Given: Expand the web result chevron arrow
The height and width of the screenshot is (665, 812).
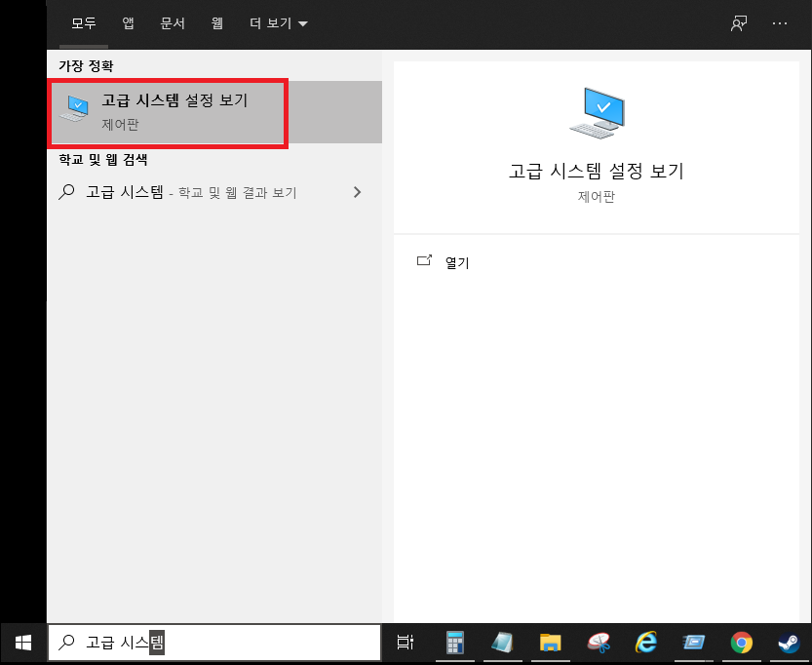Looking at the screenshot, I should pyautogui.click(x=357, y=192).
